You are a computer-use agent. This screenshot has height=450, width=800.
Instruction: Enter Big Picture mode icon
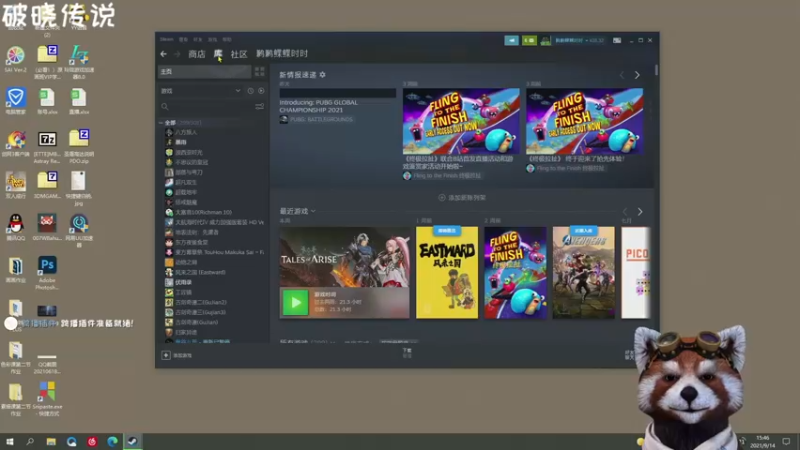point(617,40)
